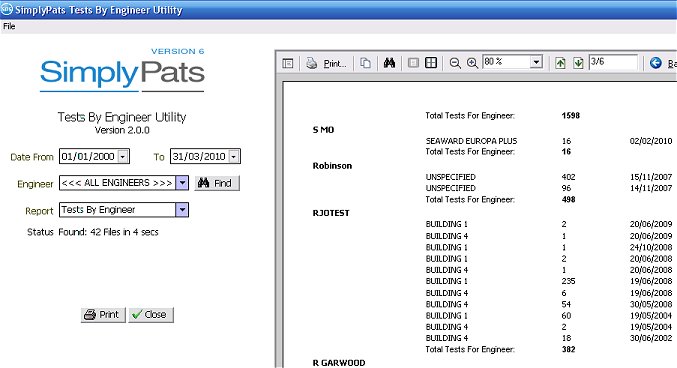
Task: Open the 80% zoom level dropdown
Action: tap(536, 62)
